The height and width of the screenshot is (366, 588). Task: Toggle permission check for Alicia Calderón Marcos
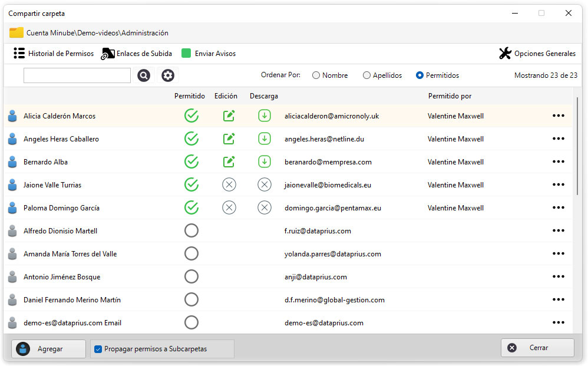coord(191,116)
